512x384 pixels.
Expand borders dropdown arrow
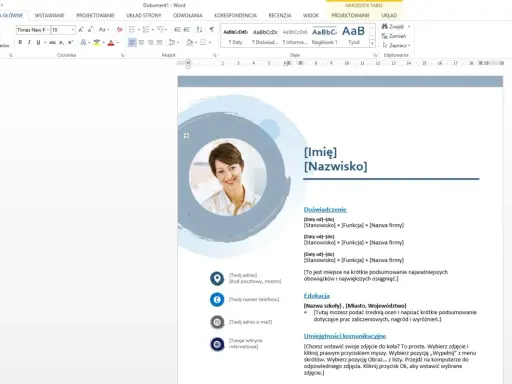point(210,42)
